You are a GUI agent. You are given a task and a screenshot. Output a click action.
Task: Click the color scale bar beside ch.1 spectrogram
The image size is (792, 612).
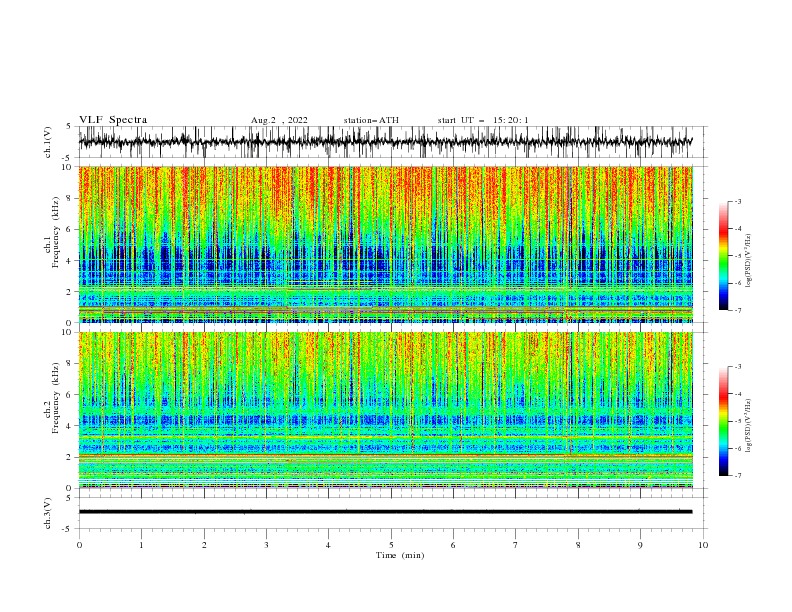click(x=724, y=256)
